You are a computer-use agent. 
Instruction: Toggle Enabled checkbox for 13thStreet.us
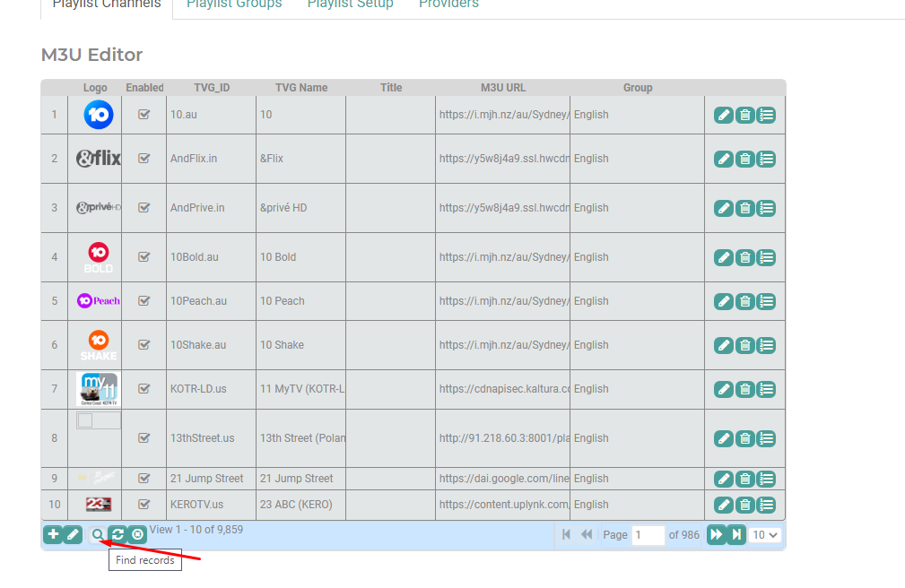coord(144,438)
